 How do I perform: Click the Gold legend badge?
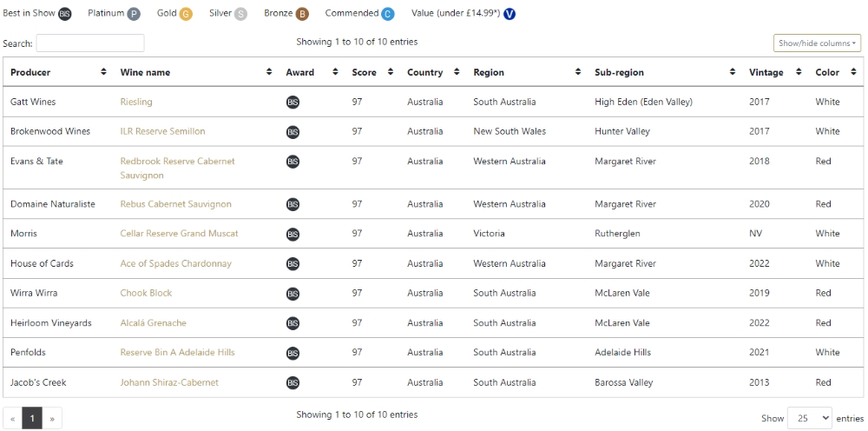[x=186, y=14]
